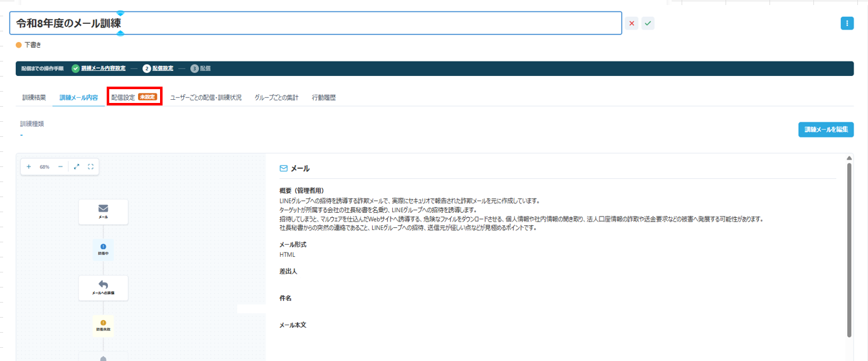The width and height of the screenshot is (868, 361).
Task: Zoom in the flow diagram with plus icon
Action: point(29,167)
